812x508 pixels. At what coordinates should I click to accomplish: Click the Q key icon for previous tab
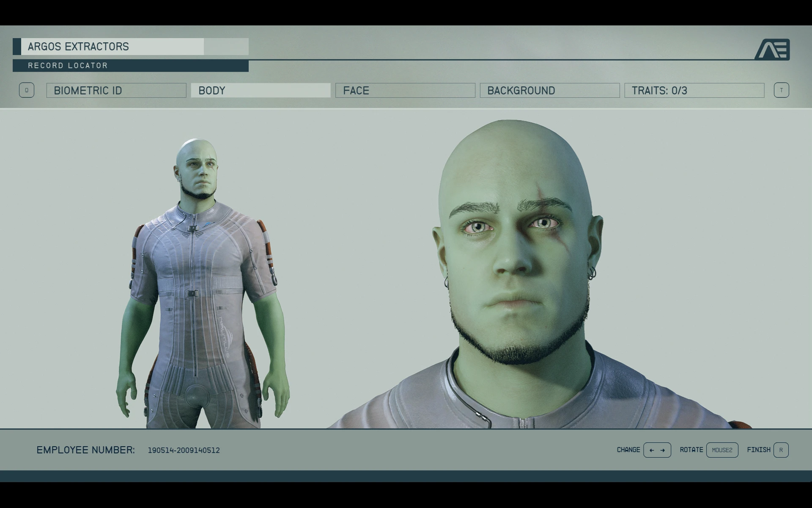(26, 90)
